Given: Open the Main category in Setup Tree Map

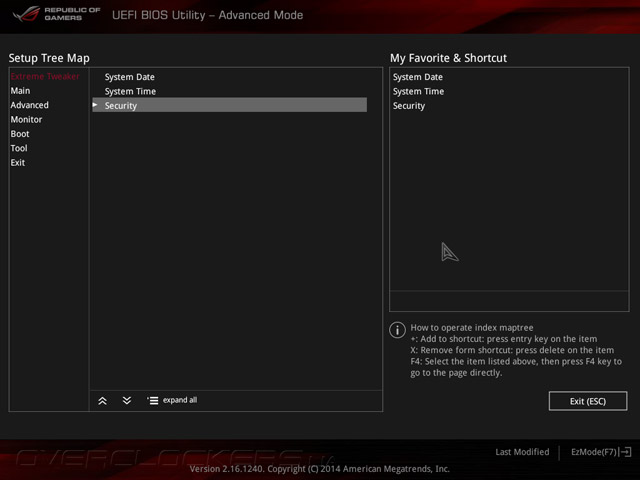Looking at the screenshot, I should (x=20, y=91).
